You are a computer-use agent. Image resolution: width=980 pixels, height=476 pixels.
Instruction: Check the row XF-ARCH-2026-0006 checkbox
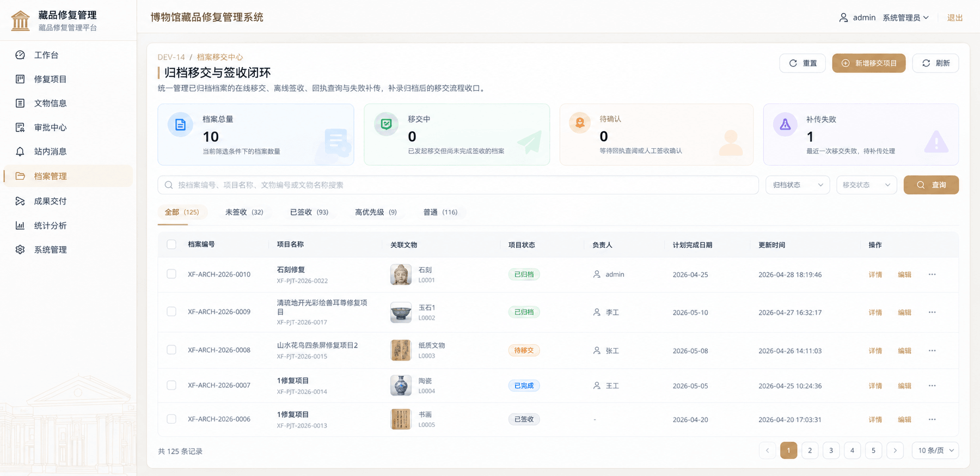171,419
